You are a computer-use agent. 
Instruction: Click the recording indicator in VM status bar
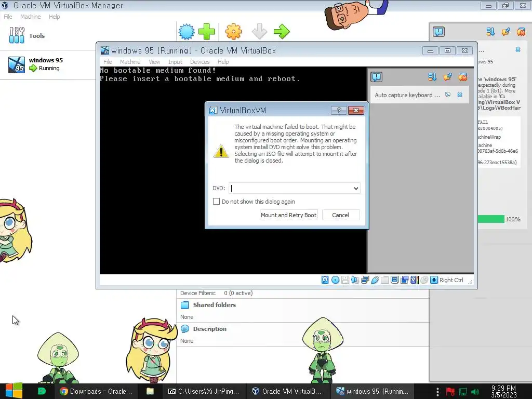(404, 280)
